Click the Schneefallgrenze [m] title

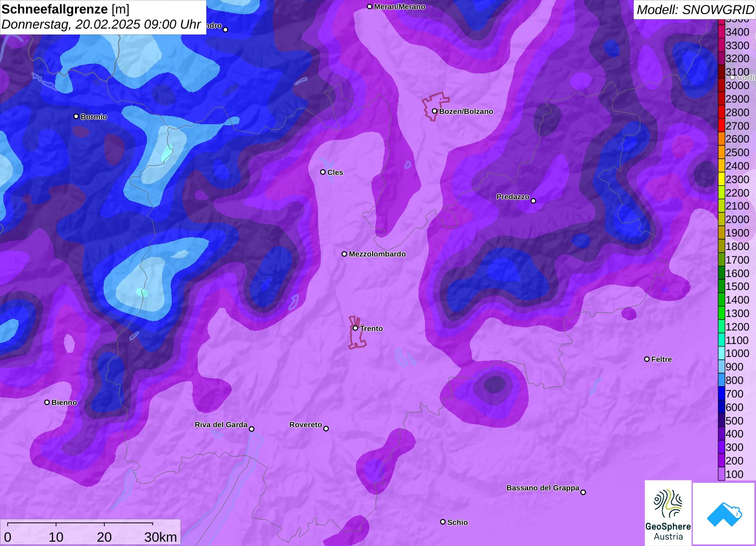pos(65,9)
